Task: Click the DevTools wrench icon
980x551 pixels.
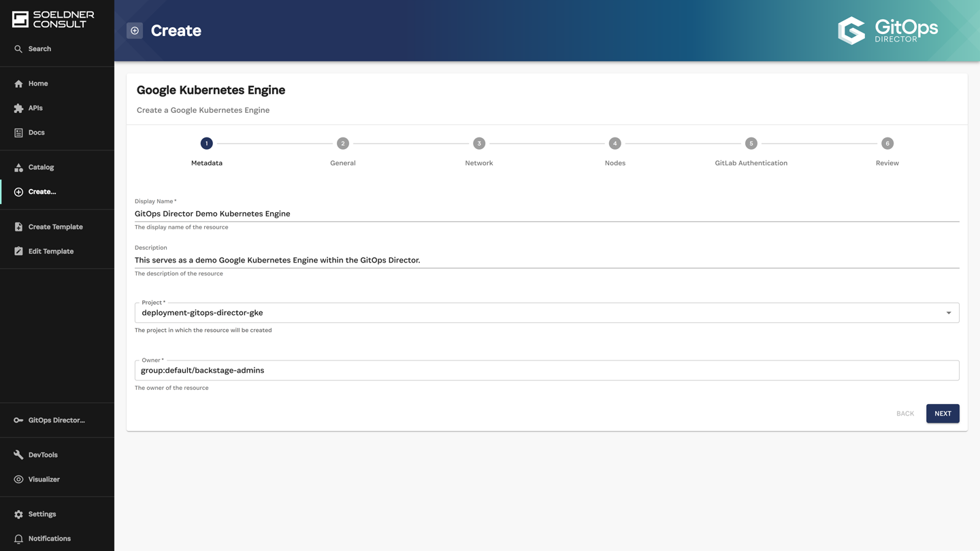Action: [18, 455]
